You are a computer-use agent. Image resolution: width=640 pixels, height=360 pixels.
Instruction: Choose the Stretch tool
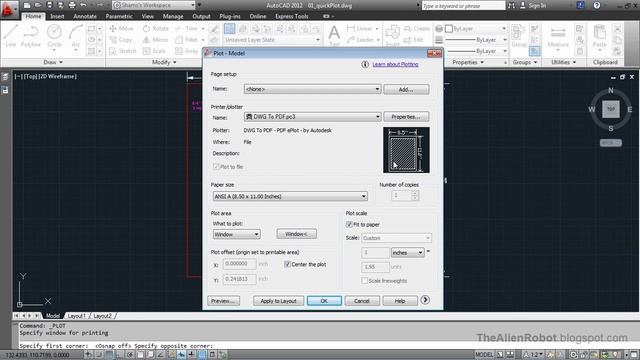[x=122, y=51]
